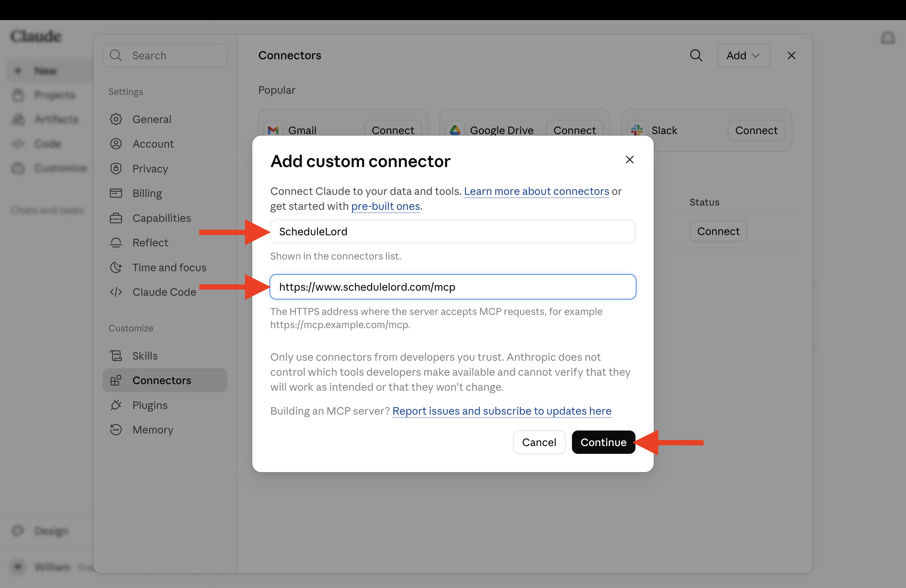Click the Reflect icon
Screen dimensions: 906x588
116,243
